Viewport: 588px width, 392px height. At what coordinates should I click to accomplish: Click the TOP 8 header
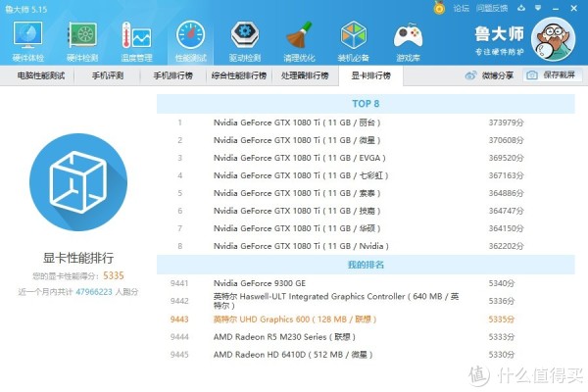tap(366, 104)
